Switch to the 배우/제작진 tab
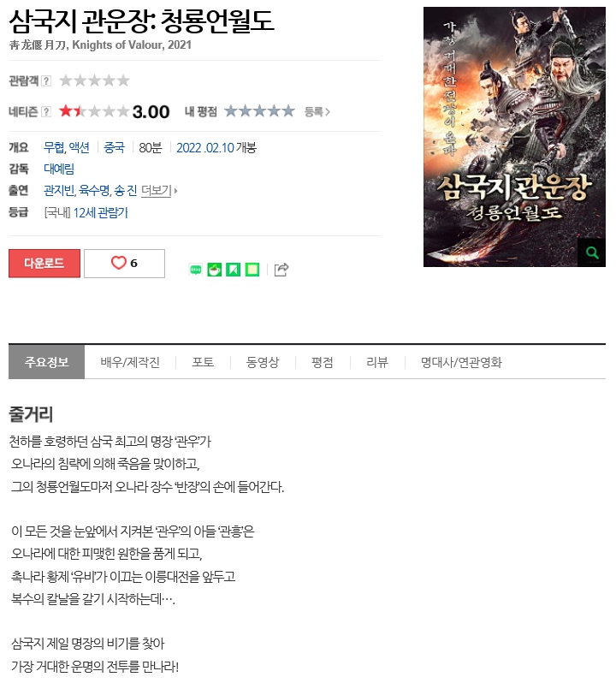The height and width of the screenshot is (683, 616). [130, 362]
